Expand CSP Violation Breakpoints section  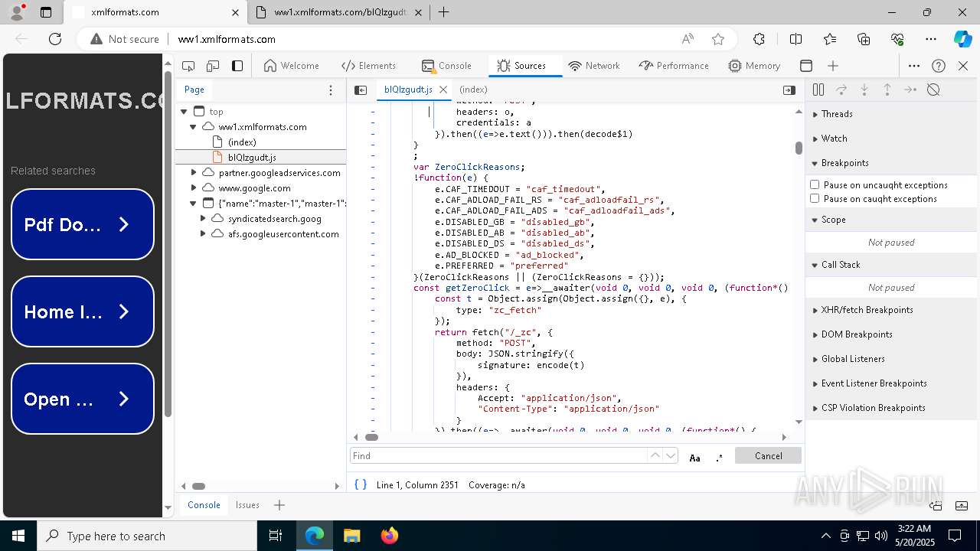click(893, 408)
